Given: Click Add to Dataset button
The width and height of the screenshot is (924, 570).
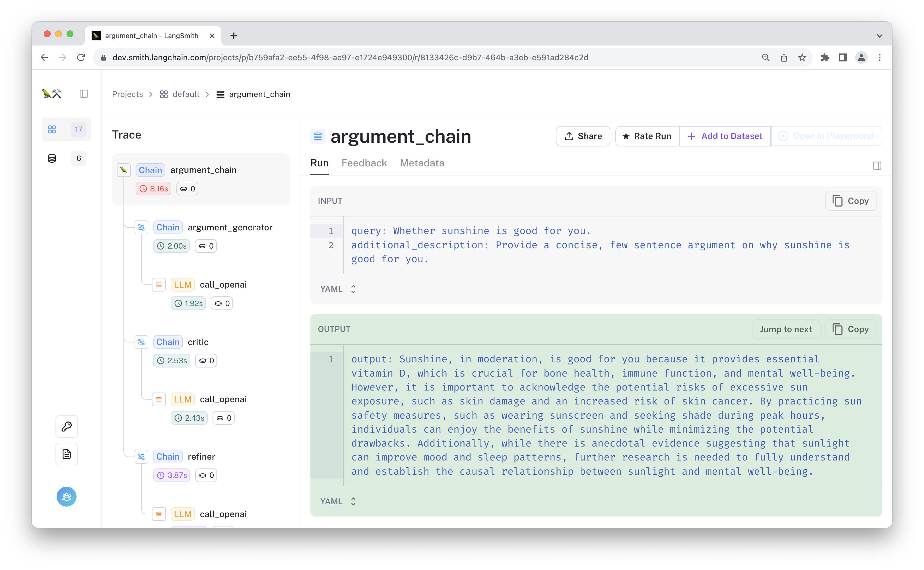Looking at the screenshot, I should 725,136.
